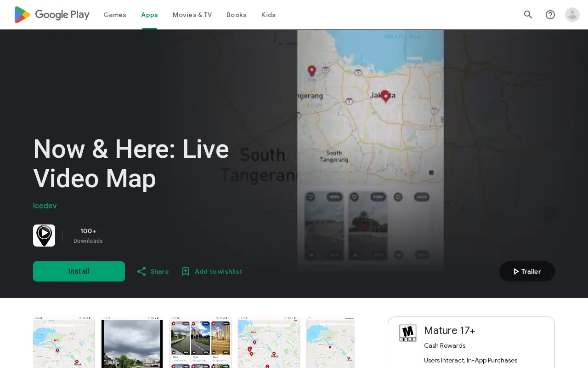Click the Cash Rewards text
The image size is (588, 368).
pos(445,345)
